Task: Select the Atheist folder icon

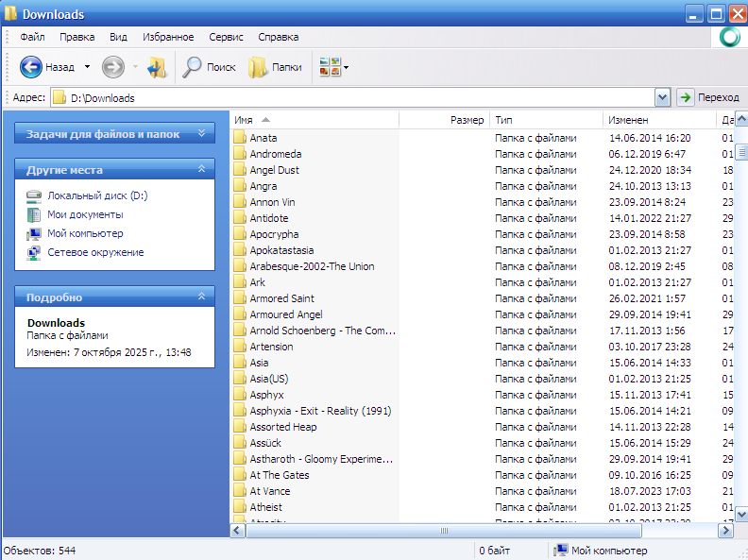Action: [240, 507]
